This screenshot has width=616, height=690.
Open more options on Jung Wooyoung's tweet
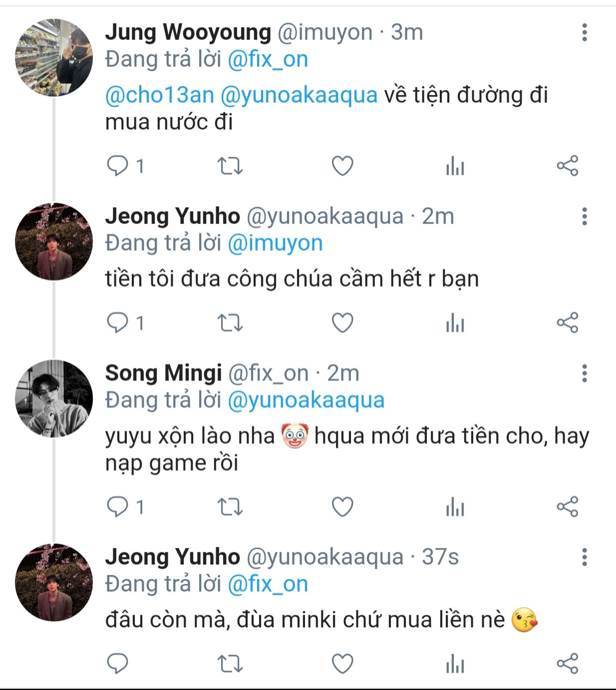[x=584, y=32]
